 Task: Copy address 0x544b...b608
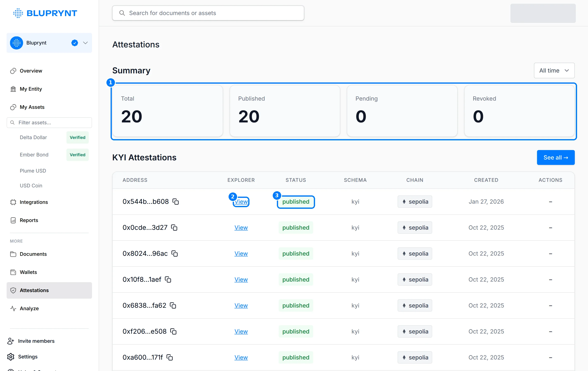(176, 202)
